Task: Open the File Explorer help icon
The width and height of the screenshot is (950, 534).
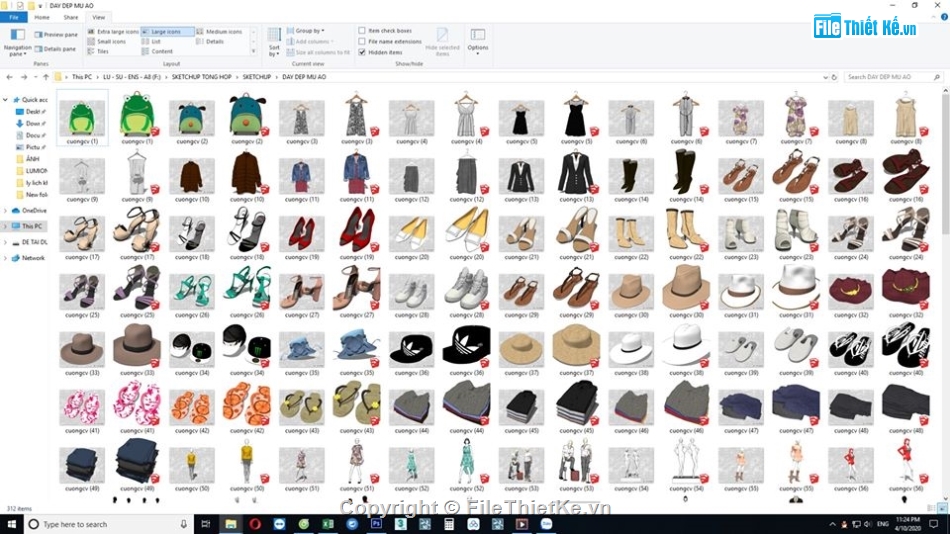Action: (x=944, y=17)
